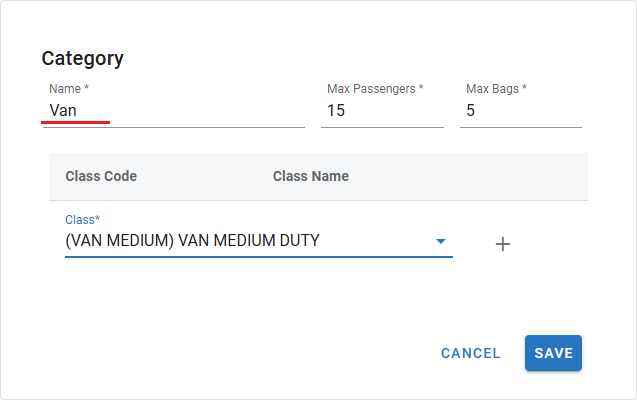Click the plus icon to add class
This screenshot has width=637, height=400.
coord(503,244)
